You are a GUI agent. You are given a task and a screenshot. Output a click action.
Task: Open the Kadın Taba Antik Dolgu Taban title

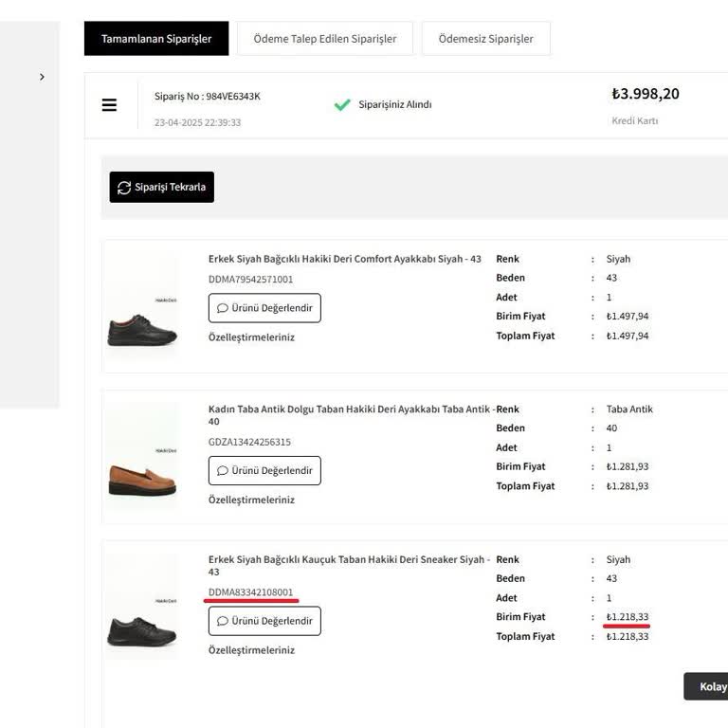351,409
